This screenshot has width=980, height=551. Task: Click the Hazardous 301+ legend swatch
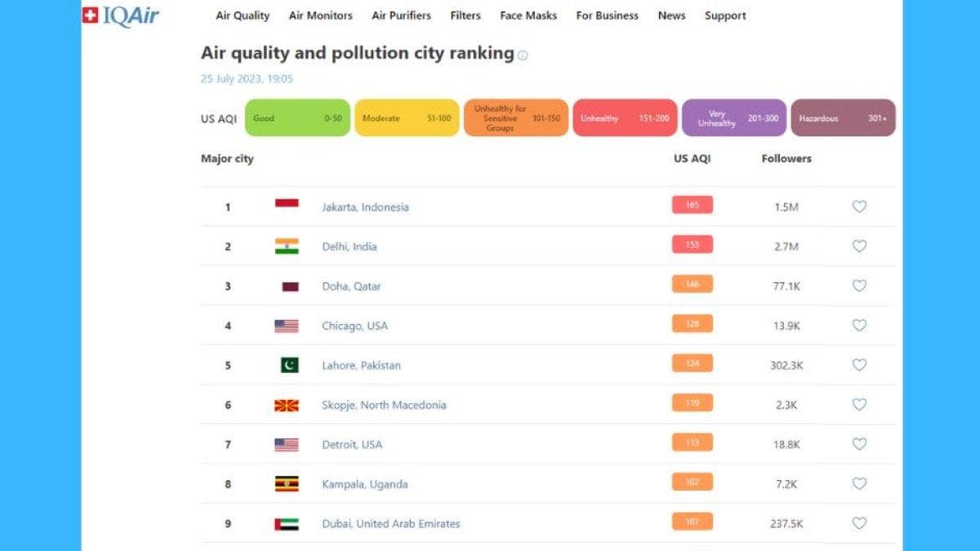pyautogui.click(x=843, y=118)
